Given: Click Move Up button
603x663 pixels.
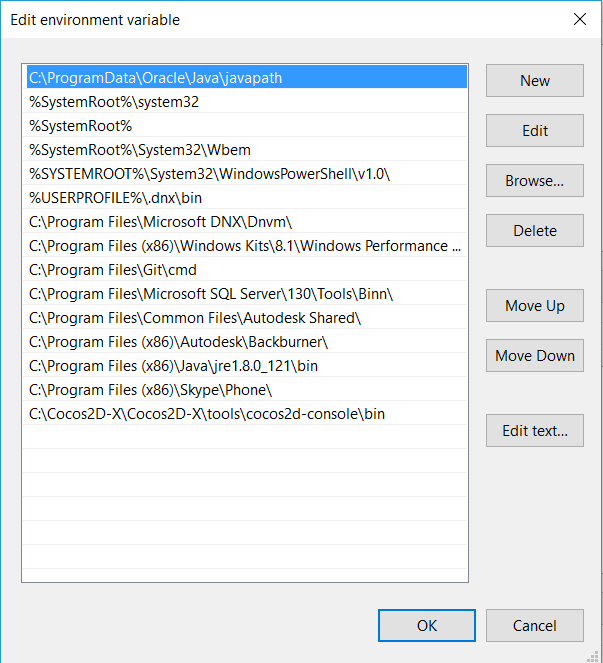Looking at the screenshot, I should pos(534,305).
